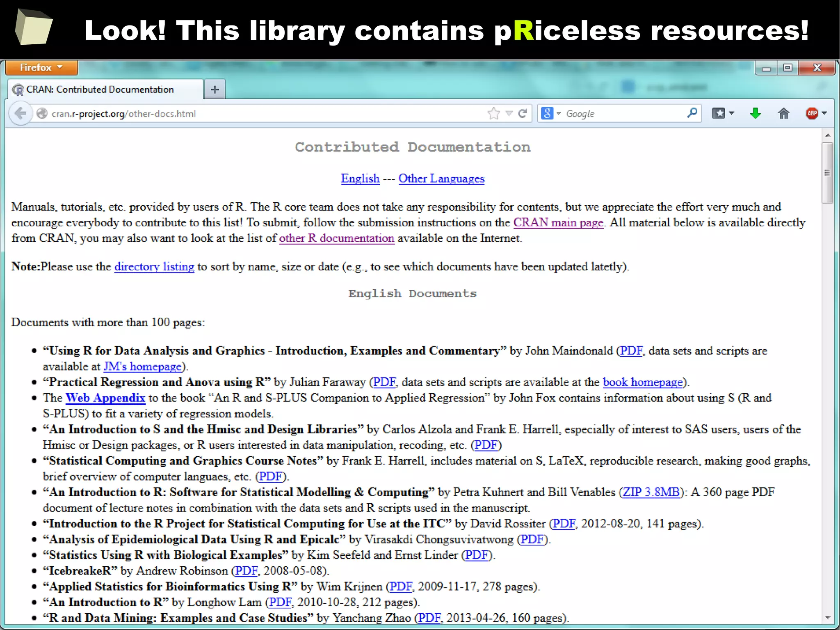Open the bookmarks menu dropdown arrow
This screenshot has height=630, width=840.
(731, 113)
